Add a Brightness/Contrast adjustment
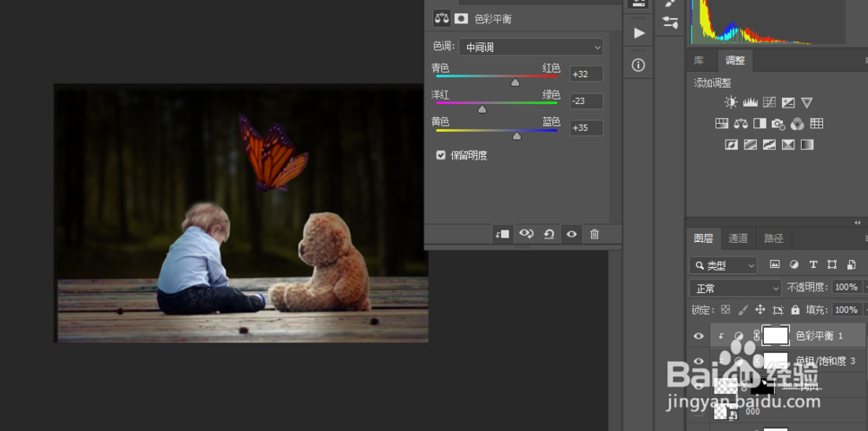The width and height of the screenshot is (868, 431). (731, 102)
